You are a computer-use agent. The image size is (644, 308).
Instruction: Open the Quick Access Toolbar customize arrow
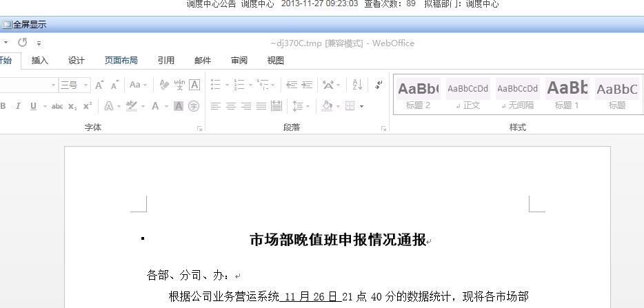pos(39,43)
